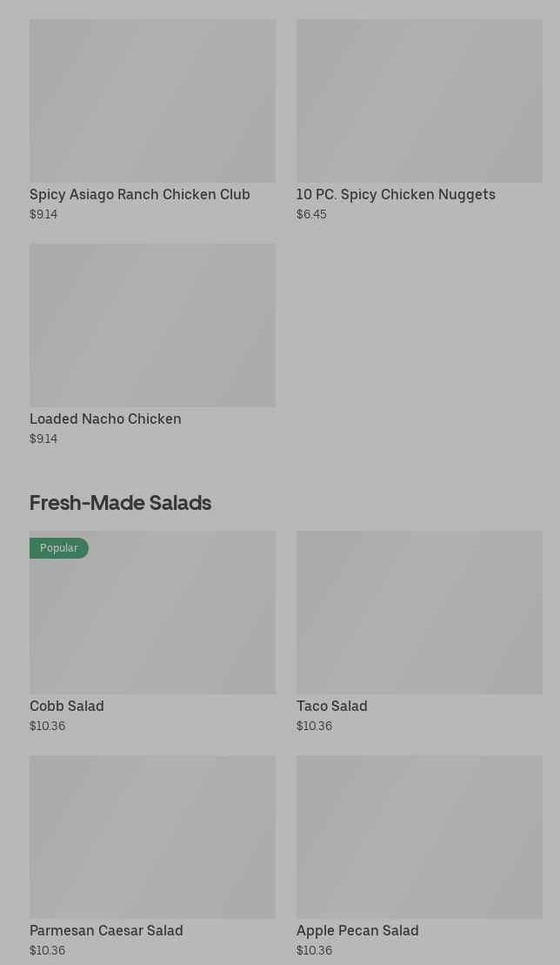Click the $6.45 price under Chicken Nuggets
This screenshot has width=560, height=965.
pyautogui.click(x=311, y=214)
